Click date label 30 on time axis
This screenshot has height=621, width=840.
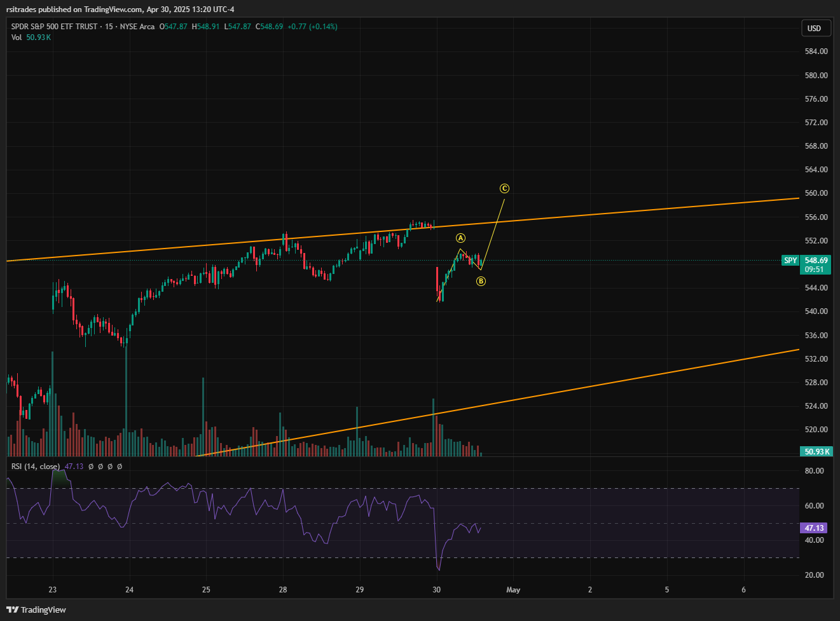pos(436,590)
